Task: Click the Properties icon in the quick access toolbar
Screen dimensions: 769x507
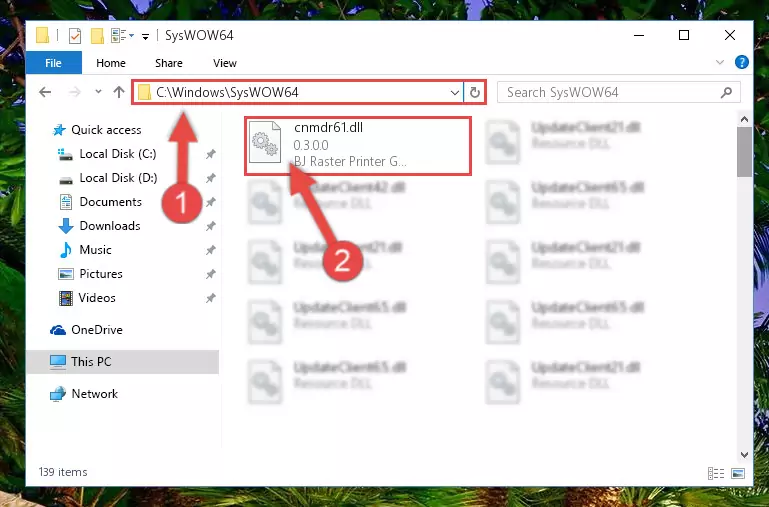Action: pyautogui.click(x=75, y=36)
